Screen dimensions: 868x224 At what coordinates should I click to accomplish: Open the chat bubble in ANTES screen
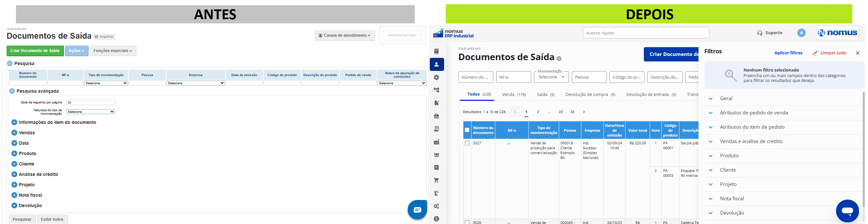pyautogui.click(x=417, y=210)
